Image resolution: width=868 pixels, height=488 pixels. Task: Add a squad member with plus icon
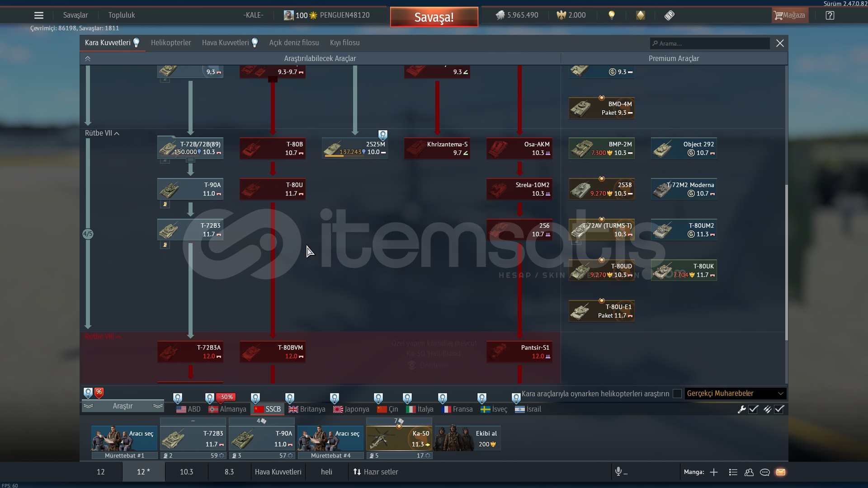pos(714,472)
